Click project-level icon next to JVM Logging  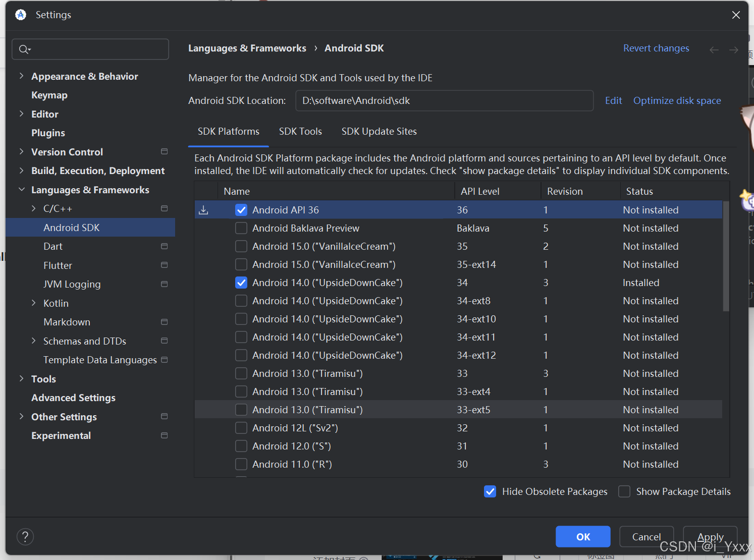click(x=164, y=284)
